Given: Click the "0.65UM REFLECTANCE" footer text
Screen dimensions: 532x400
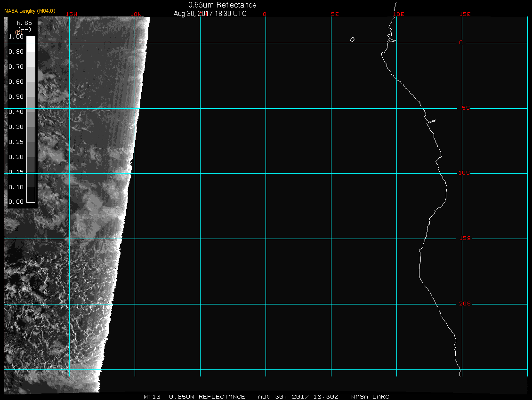Looking at the screenshot, I should pos(207,397).
